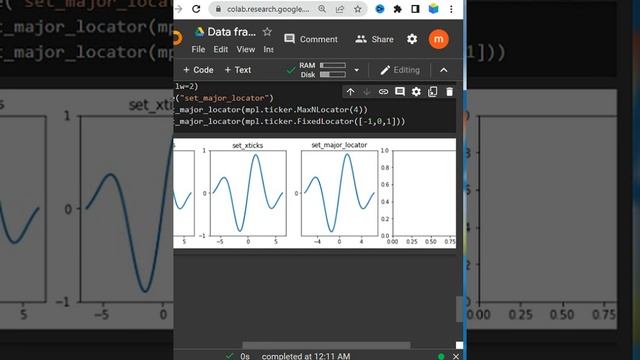Screen dimensions: 640x360
Task: Collapse the header with the chevron
Action: (444, 70)
